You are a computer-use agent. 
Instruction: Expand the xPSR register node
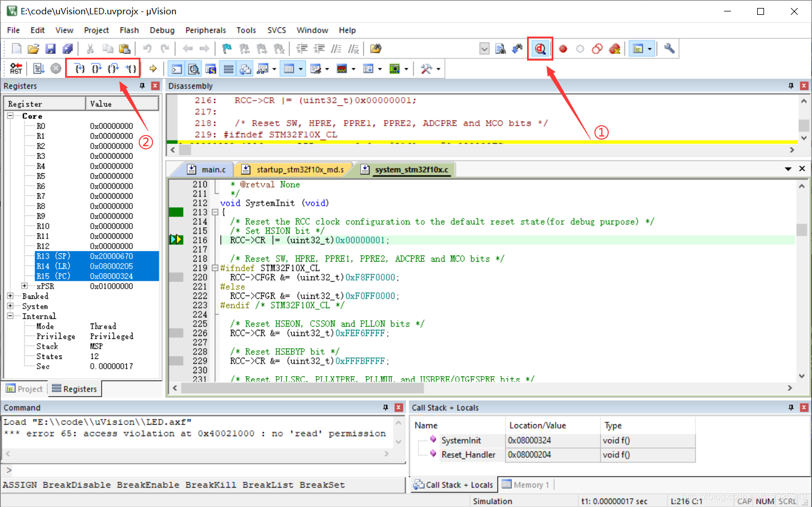pyautogui.click(x=25, y=286)
